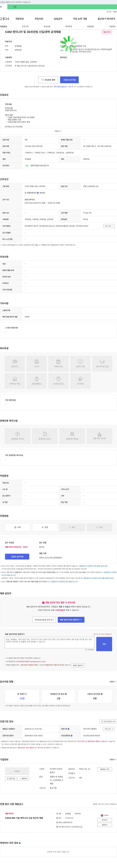The width and height of the screenshot is (117, 868).
Task: Open 개인정보보호법 상세 보기
Action: coord(44,620)
